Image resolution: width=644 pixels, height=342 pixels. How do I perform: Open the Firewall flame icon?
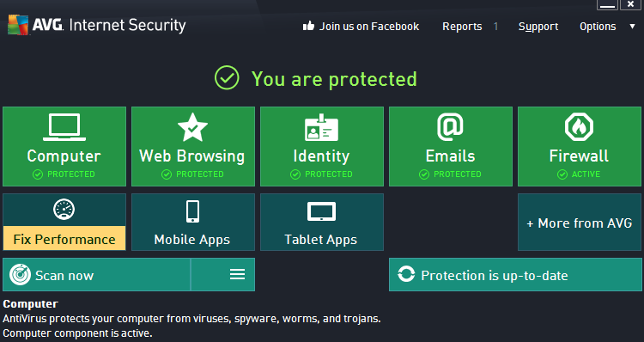click(579, 127)
